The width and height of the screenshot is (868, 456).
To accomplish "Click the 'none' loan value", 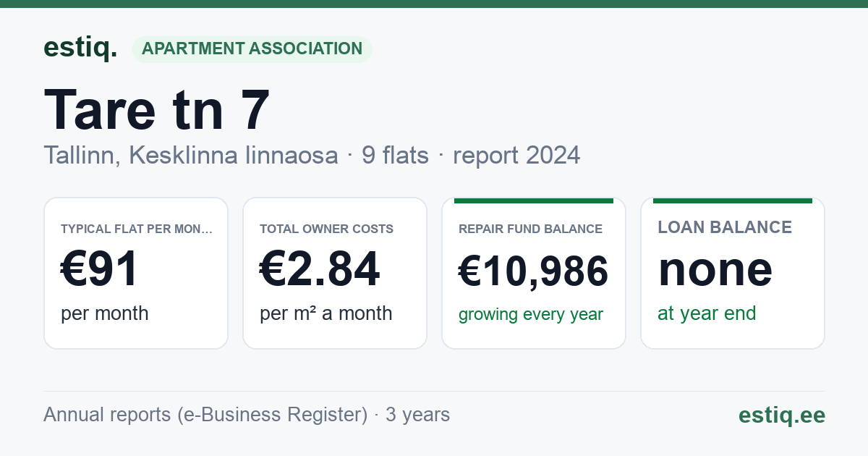I will [715, 269].
